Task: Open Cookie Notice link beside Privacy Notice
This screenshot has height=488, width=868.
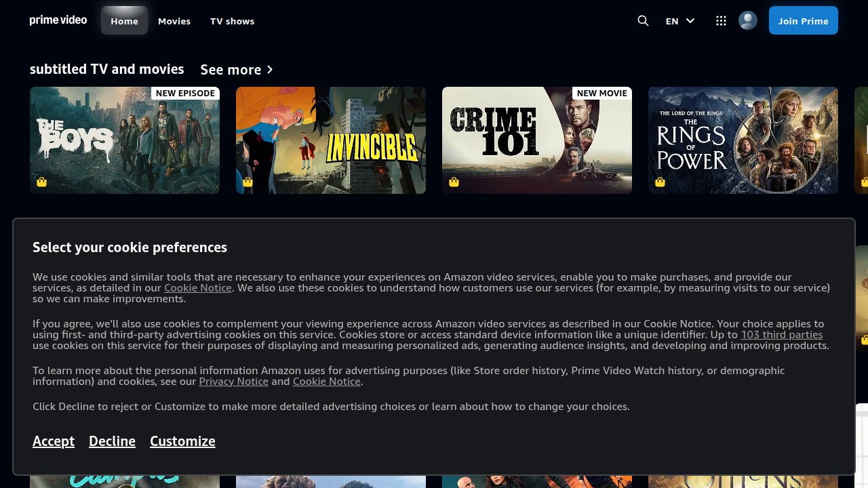Action: coord(327,381)
